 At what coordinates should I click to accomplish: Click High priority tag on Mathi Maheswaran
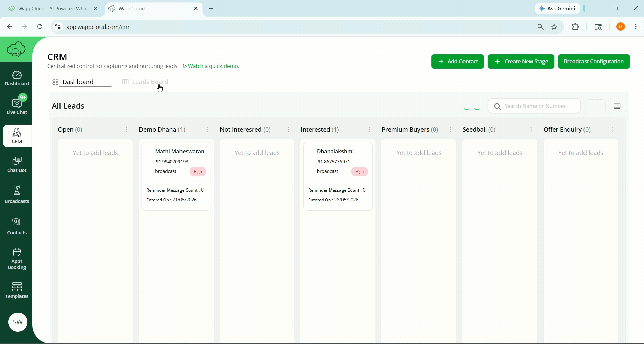pyautogui.click(x=198, y=172)
